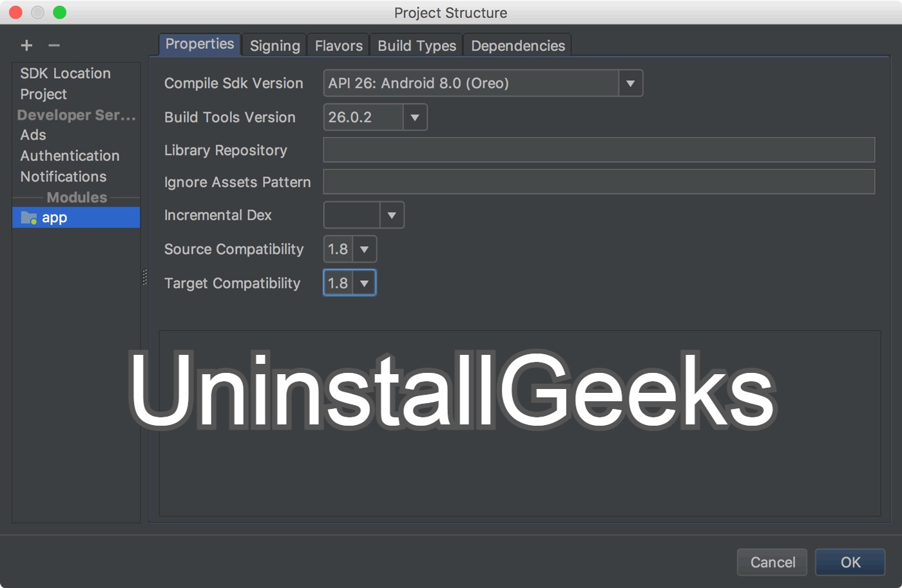The width and height of the screenshot is (902, 588).
Task: Click the Cancel button
Action: (x=773, y=562)
